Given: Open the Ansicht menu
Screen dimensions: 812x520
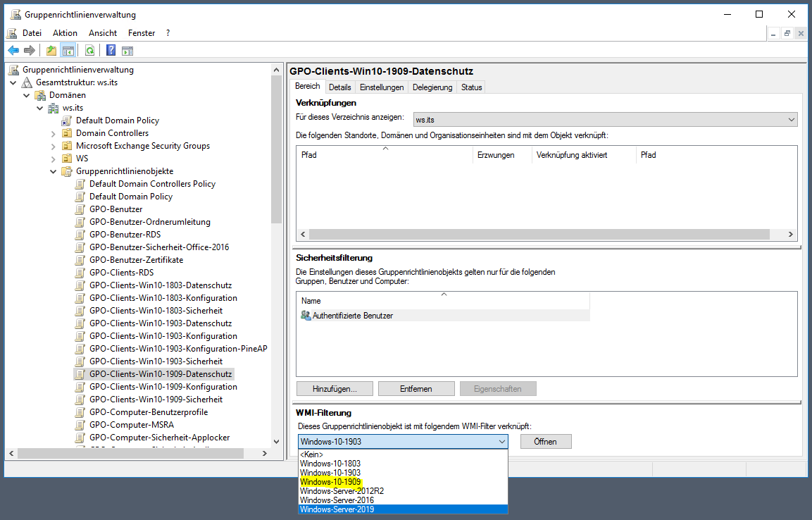Looking at the screenshot, I should (103, 33).
